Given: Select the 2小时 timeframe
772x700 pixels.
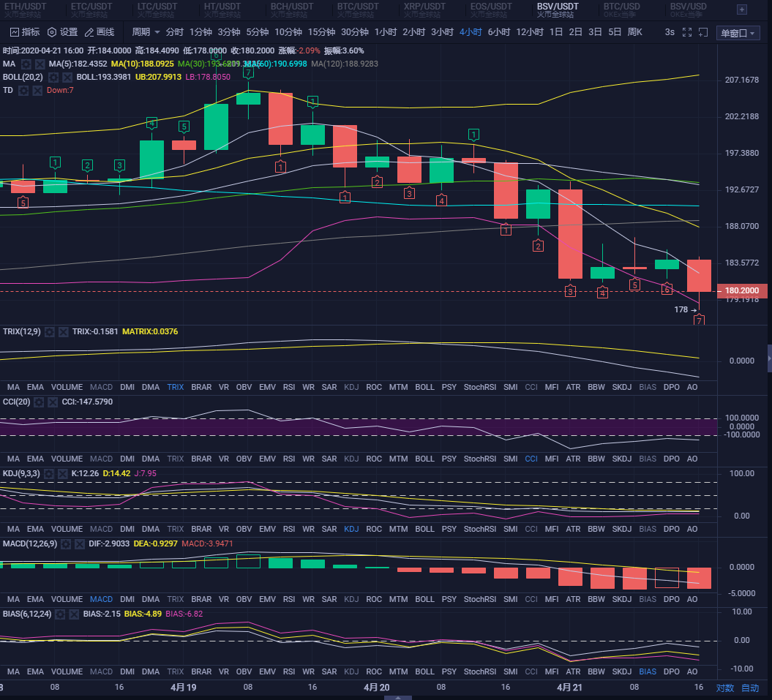Looking at the screenshot, I should click(x=413, y=32).
